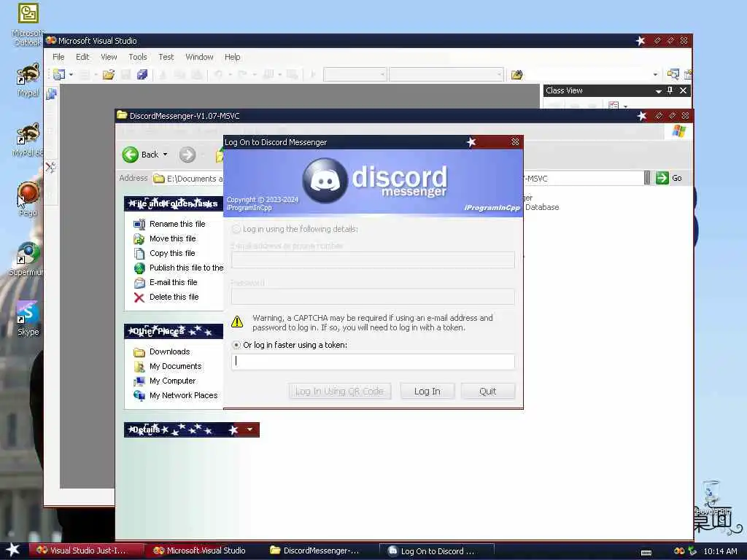Viewport: 747px width, 560px height.
Task: Select 'Or log in faster using a token' radio
Action: [x=236, y=345]
